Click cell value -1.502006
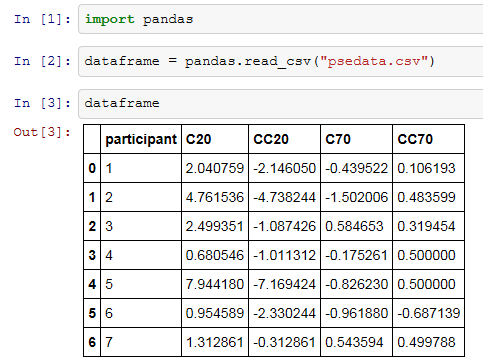Image resolution: width=483 pixels, height=361 pixels. (x=357, y=197)
